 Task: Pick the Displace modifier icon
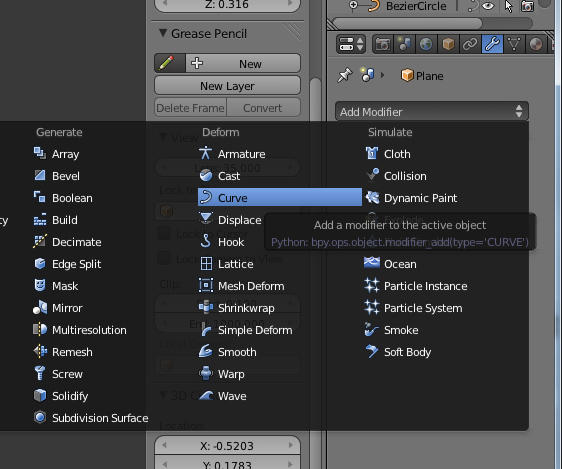pos(205,220)
